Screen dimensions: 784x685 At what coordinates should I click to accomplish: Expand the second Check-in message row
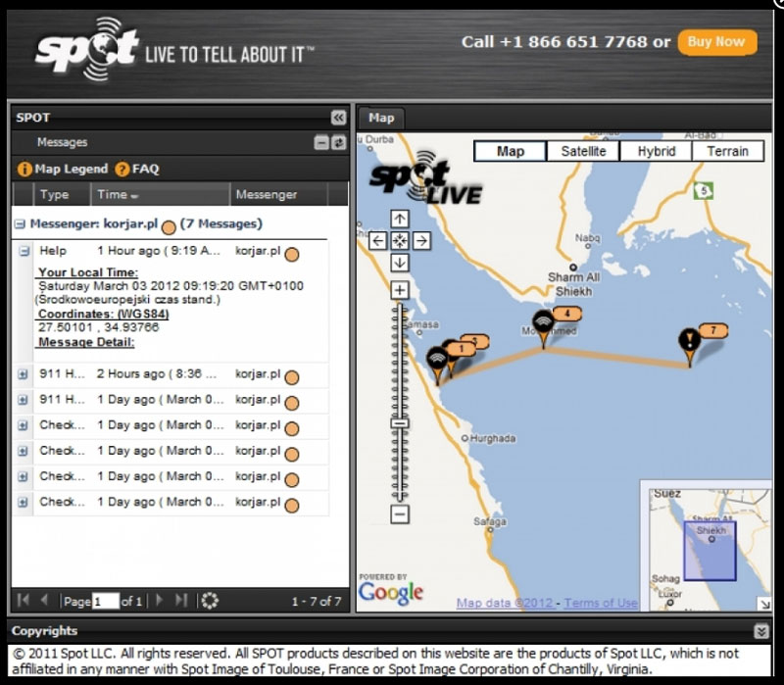(x=23, y=451)
